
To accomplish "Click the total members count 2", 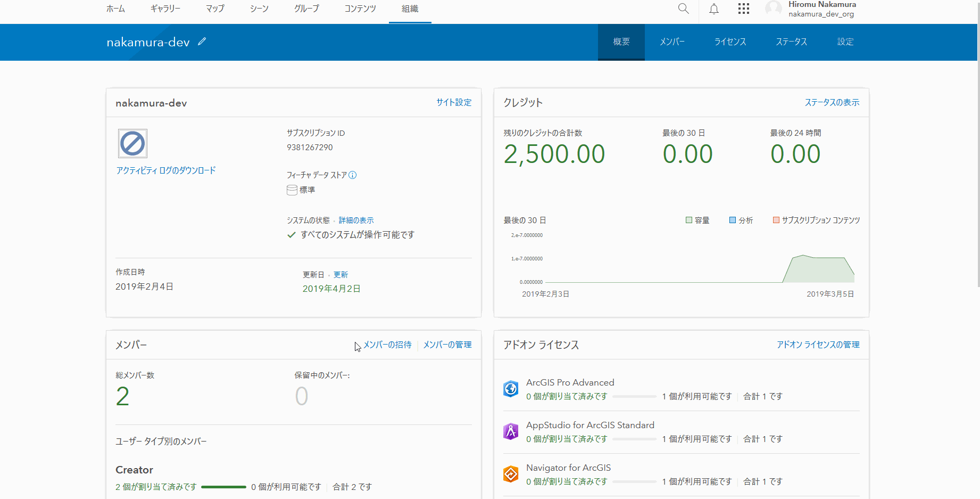I will pyautogui.click(x=122, y=396).
